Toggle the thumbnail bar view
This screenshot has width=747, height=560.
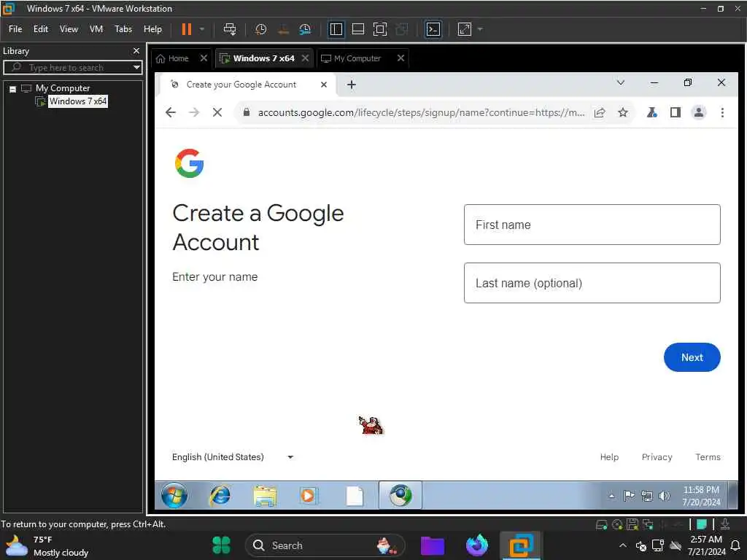[x=357, y=29]
